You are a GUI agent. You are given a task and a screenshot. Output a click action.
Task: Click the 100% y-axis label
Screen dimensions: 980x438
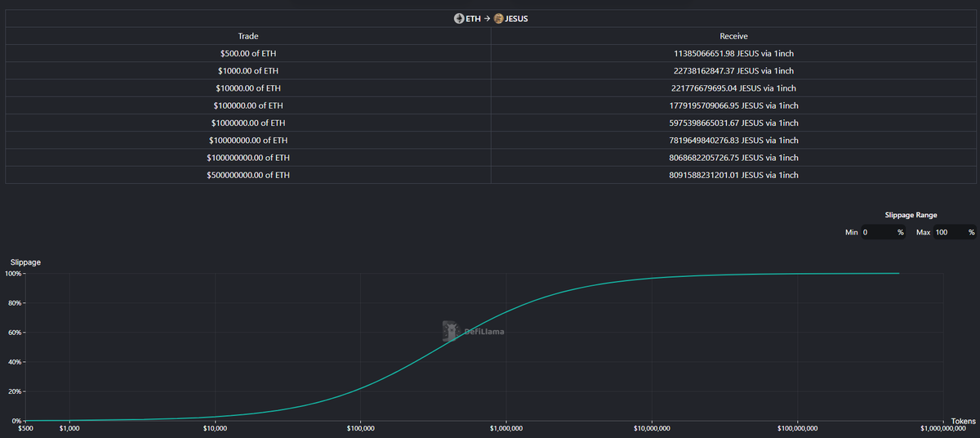13,274
